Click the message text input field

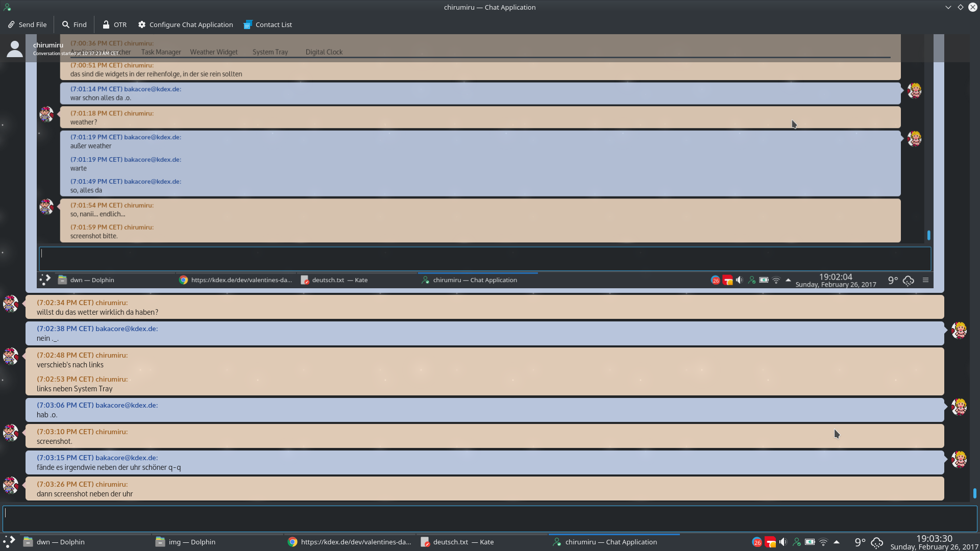[490, 518]
